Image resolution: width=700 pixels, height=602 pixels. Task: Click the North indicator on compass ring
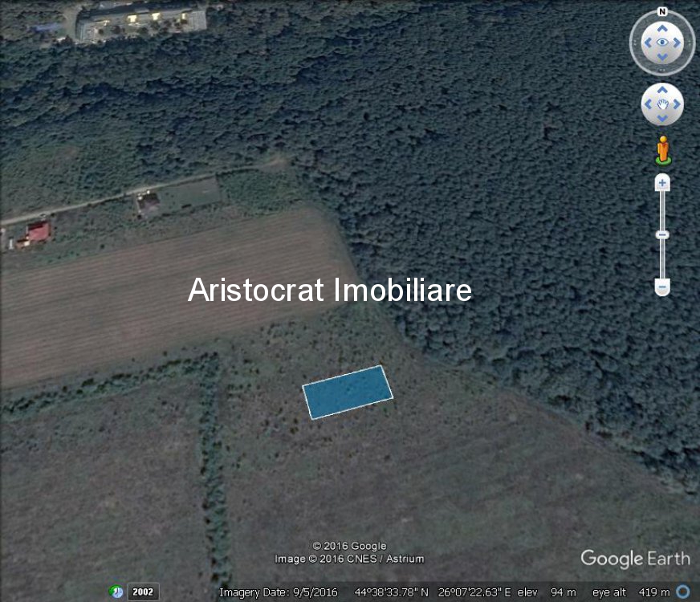pyautogui.click(x=662, y=11)
